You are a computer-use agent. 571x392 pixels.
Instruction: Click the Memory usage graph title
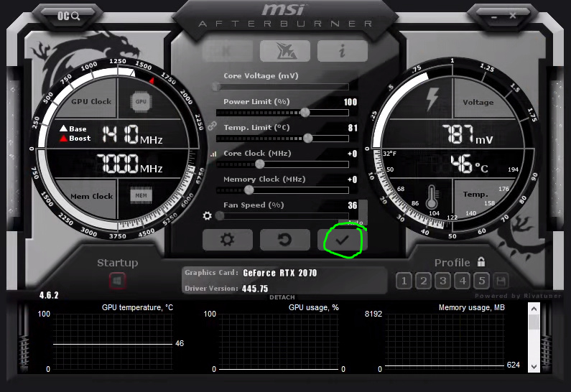(x=472, y=308)
